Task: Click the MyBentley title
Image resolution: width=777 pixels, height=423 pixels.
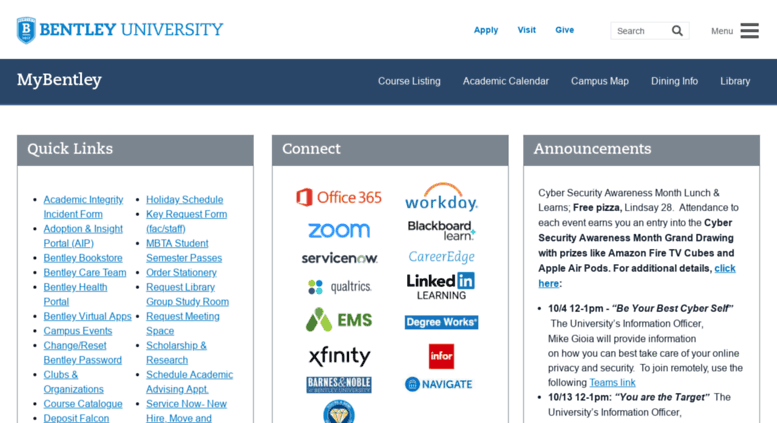Action: point(59,80)
